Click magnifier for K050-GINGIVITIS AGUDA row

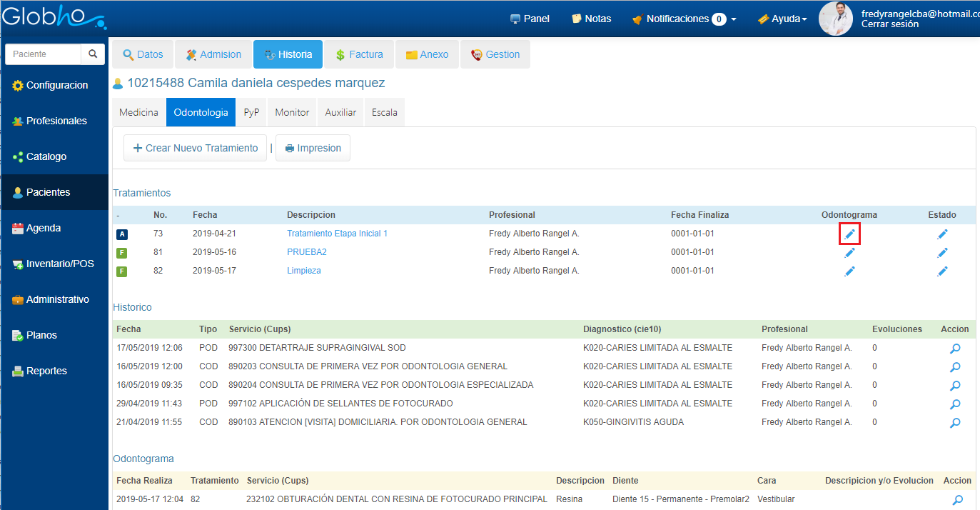955,423
